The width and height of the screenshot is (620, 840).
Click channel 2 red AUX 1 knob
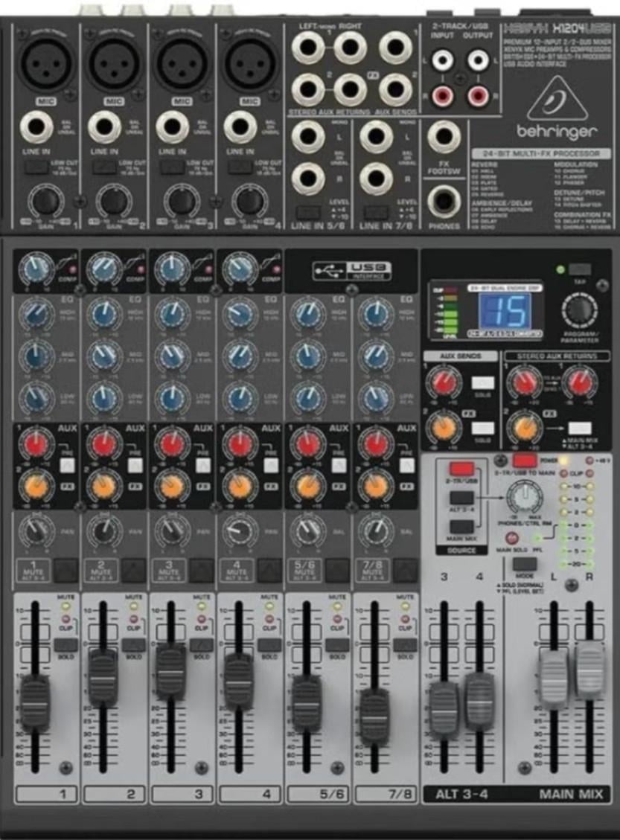104,445
